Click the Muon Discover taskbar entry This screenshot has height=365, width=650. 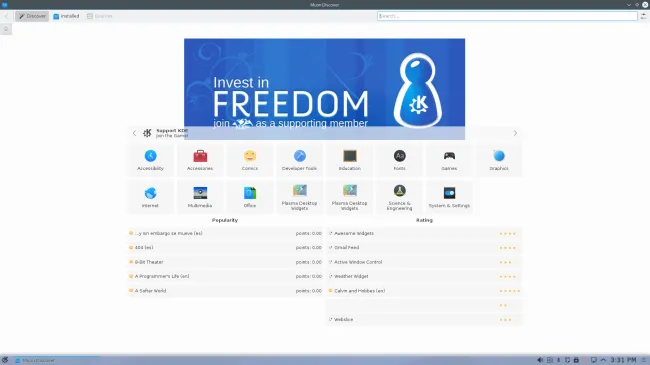click(56, 360)
